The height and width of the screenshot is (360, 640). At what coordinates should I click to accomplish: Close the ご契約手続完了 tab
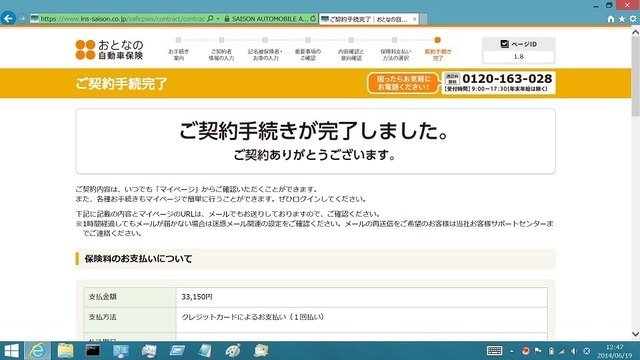(x=414, y=19)
